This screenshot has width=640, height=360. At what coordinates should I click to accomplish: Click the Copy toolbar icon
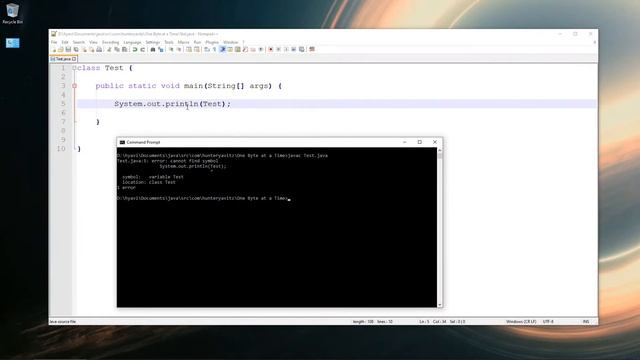[x=117, y=49]
